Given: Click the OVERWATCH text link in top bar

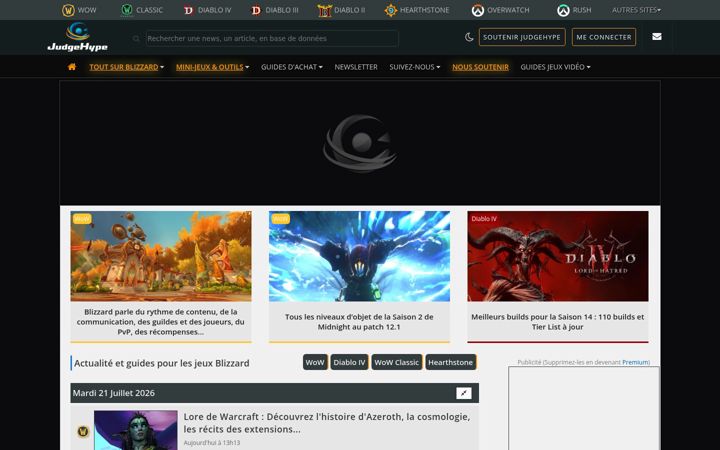Looking at the screenshot, I should pyautogui.click(x=508, y=10).
